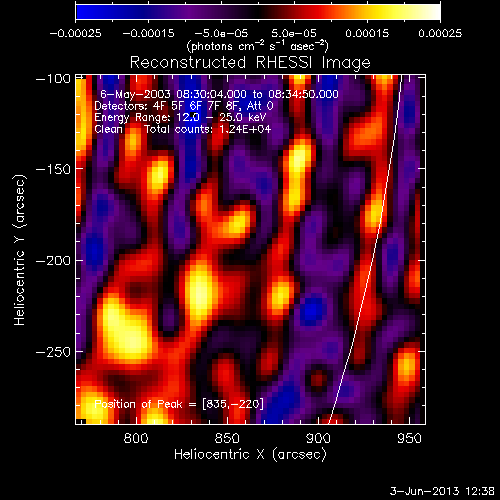Click the 'Total counts: 1.24E+04' text
The image size is (500, 500).
pos(207,129)
